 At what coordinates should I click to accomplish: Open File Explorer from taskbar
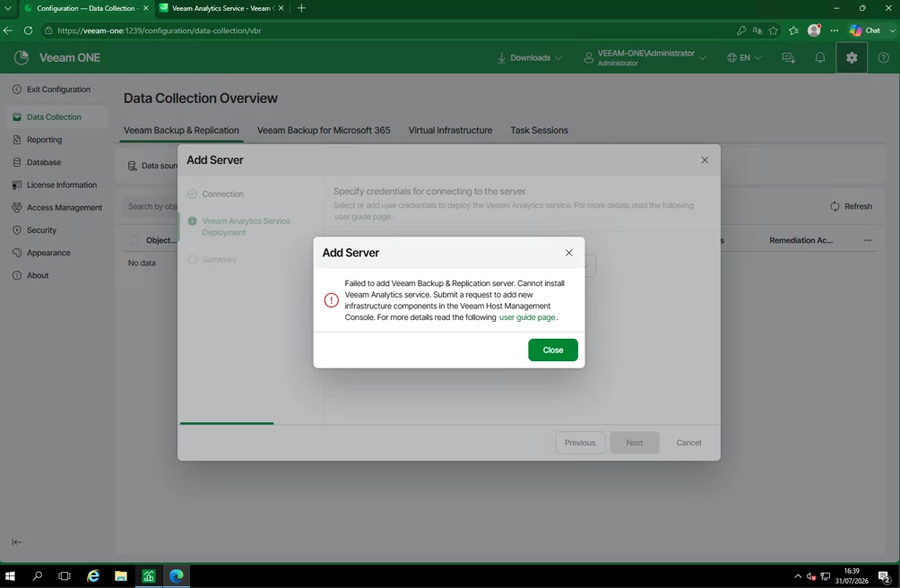coord(120,576)
